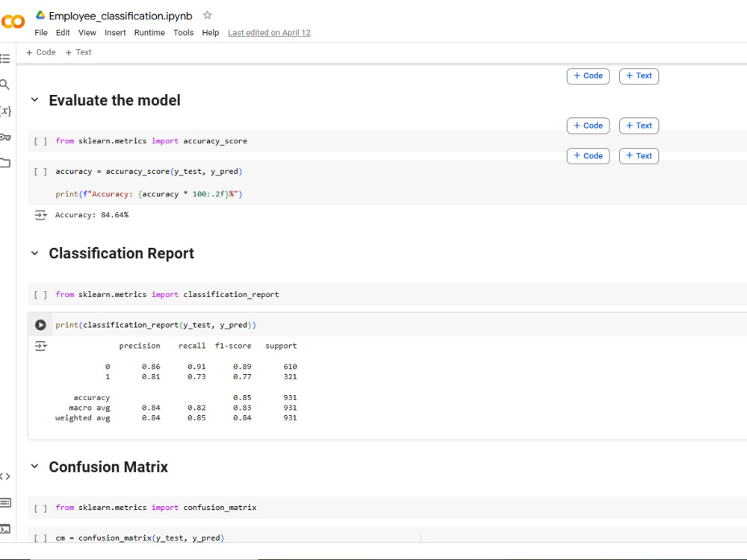Click the Classification Report heading
Viewport: 747px width, 560px height.
[x=122, y=253]
